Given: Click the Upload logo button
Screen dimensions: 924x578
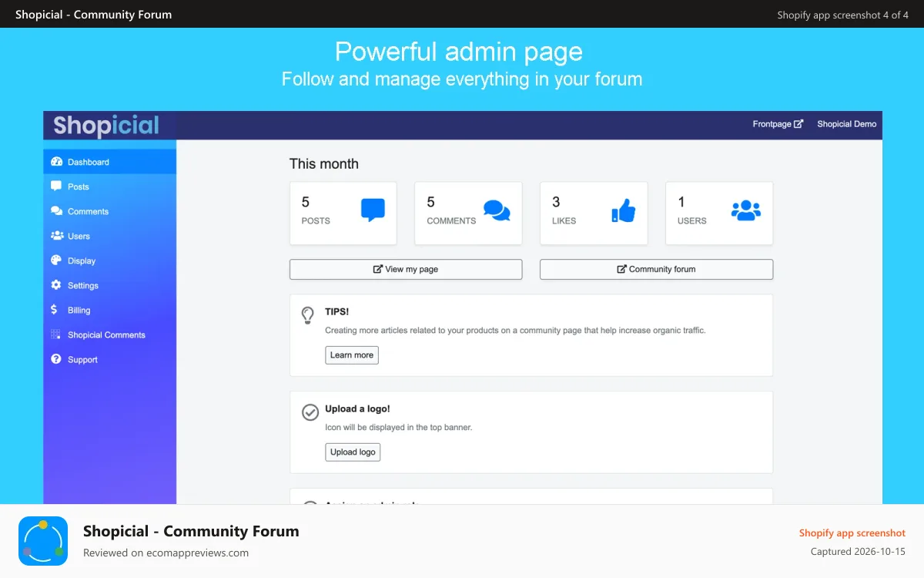Looking at the screenshot, I should pos(353,452).
